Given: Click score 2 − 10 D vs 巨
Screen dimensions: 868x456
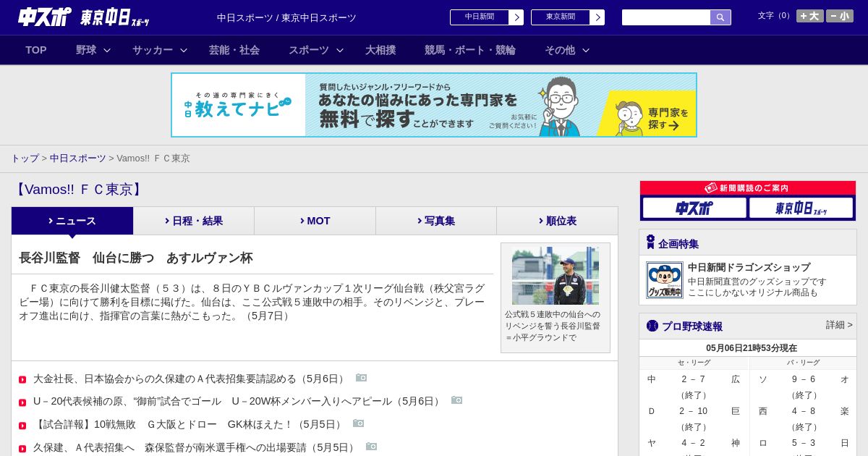Looking at the screenshot, I should pyautogui.click(x=693, y=411).
